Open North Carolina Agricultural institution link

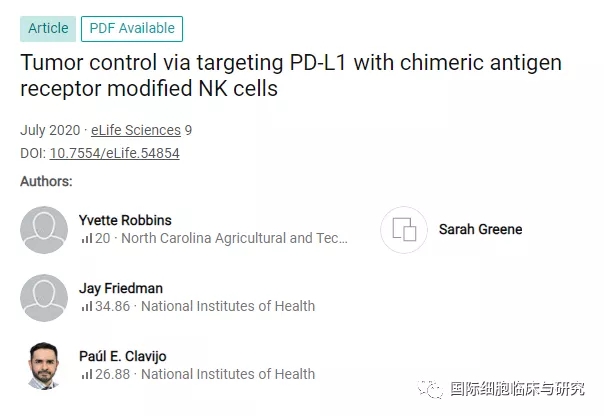tap(234, 238)
